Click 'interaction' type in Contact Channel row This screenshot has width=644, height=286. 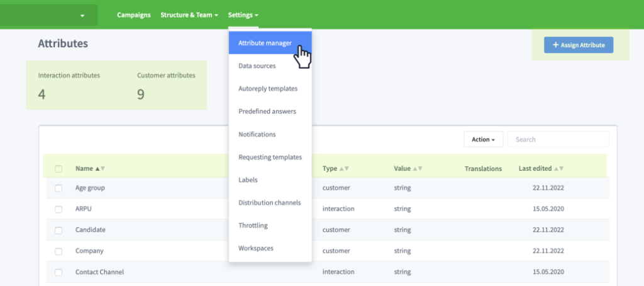[338, 272]
